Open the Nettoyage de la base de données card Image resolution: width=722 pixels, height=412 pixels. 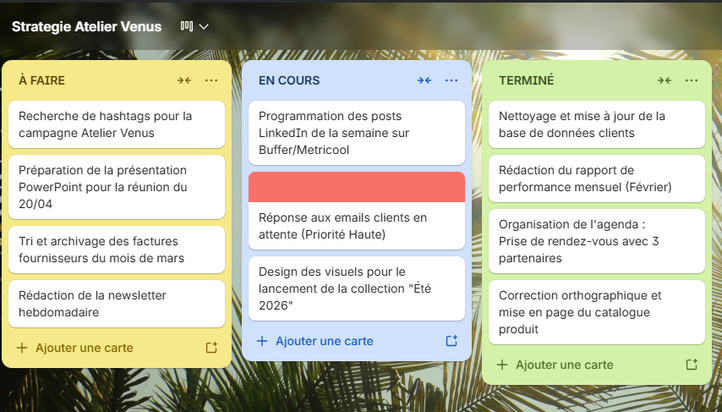pyautogui.click(x=596, y=124)
